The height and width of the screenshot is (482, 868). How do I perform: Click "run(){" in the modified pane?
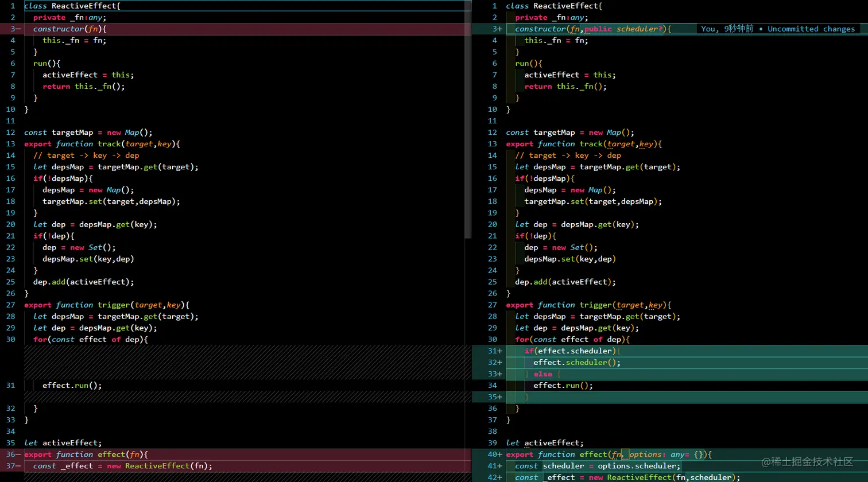529,63
